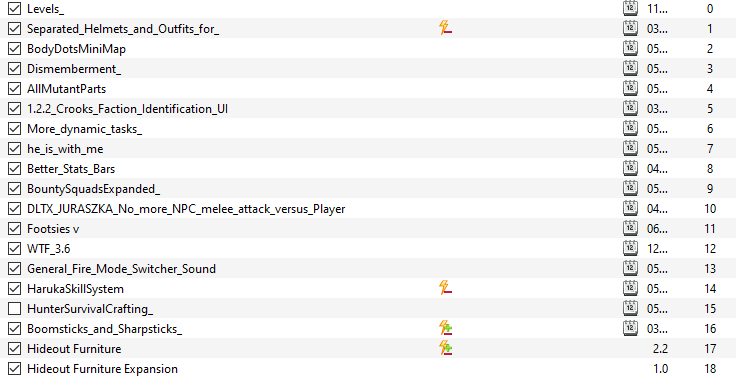
Task: Click calendar version icon on WTF_3.6 row
Action: click(x=630, y=248)
